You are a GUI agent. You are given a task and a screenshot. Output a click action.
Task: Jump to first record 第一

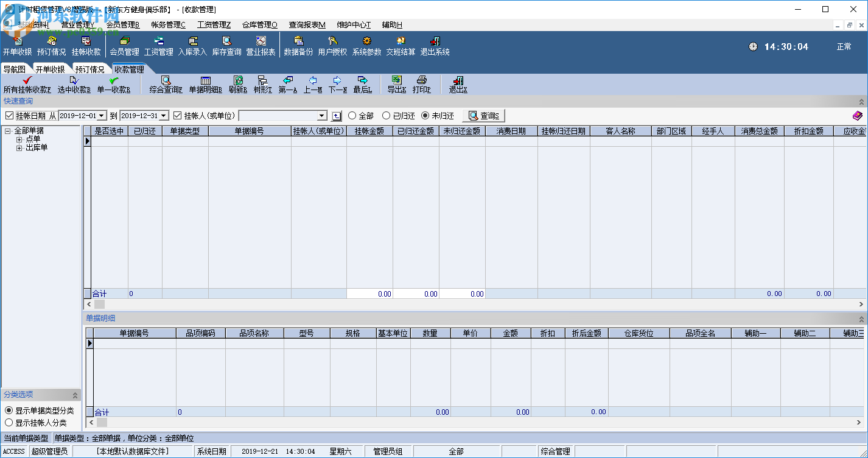point(288,85)
